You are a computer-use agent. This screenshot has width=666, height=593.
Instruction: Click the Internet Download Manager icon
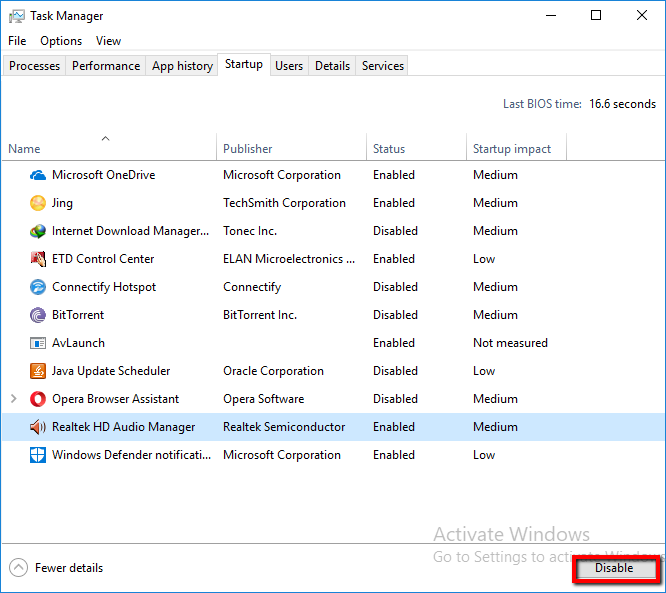coord(38,231)
